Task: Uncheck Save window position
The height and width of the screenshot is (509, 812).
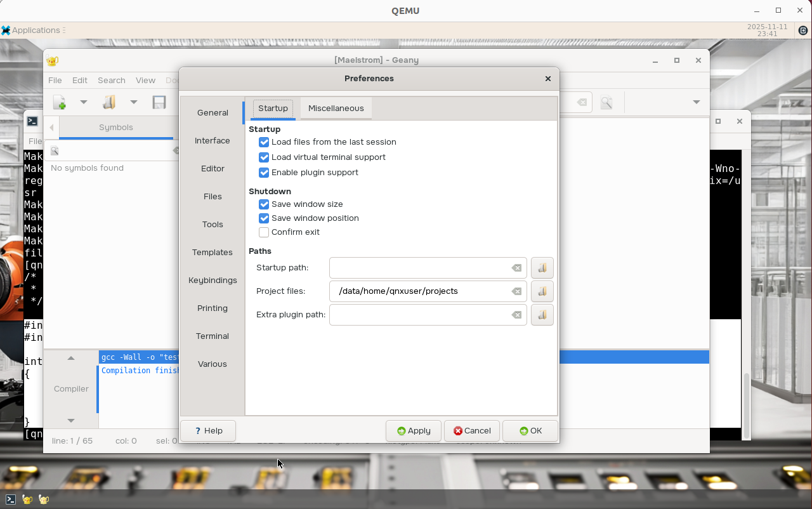Action: pyautogui.click(x=264, y=218)
